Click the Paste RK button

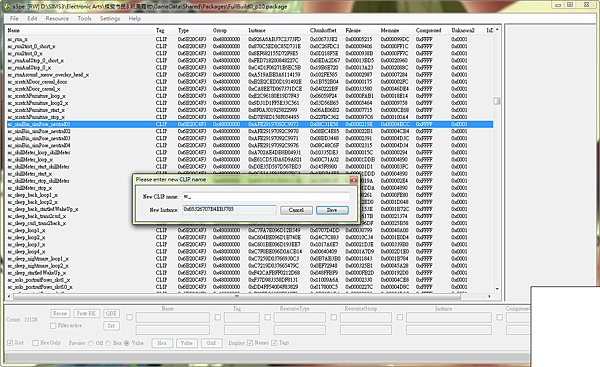tap(86, 313)
